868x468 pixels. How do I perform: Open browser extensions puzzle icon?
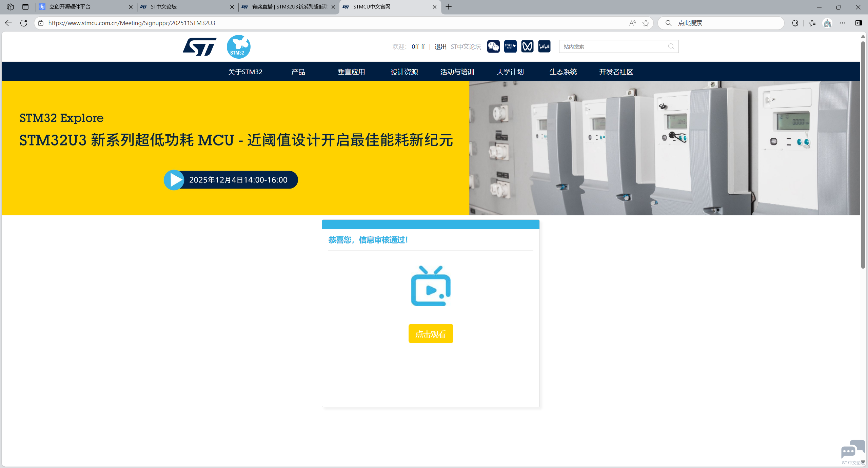tap(795, 23)
